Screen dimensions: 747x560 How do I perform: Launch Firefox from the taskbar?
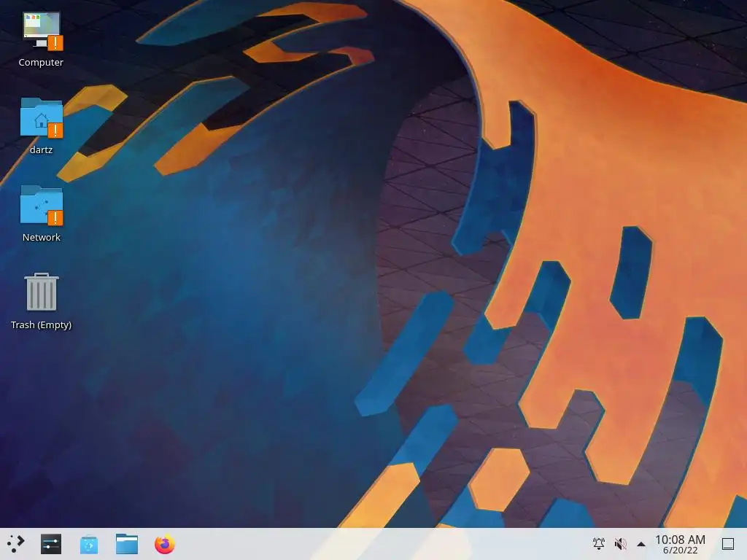click(x=165, y=544)
